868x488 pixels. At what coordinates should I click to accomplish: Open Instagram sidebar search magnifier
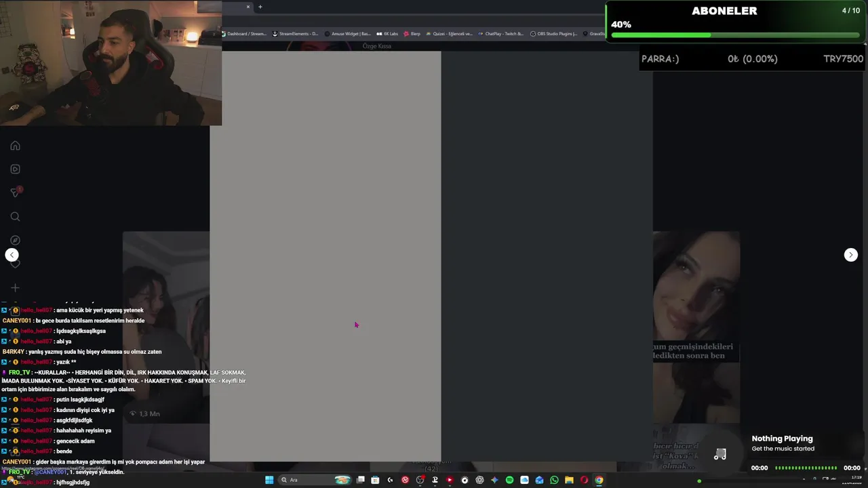(x=15, y=217)
